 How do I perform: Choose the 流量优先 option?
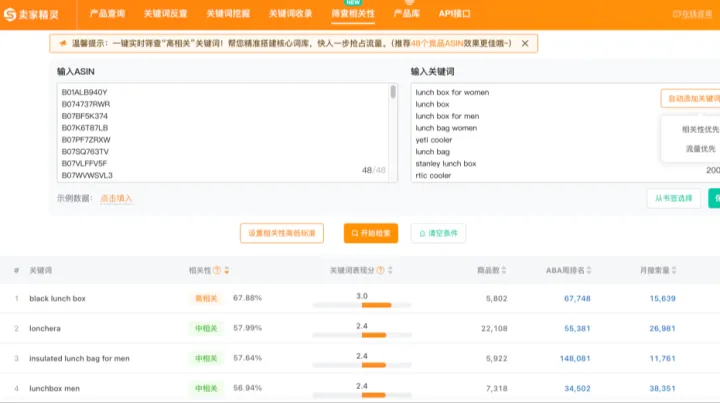point(700,149)
